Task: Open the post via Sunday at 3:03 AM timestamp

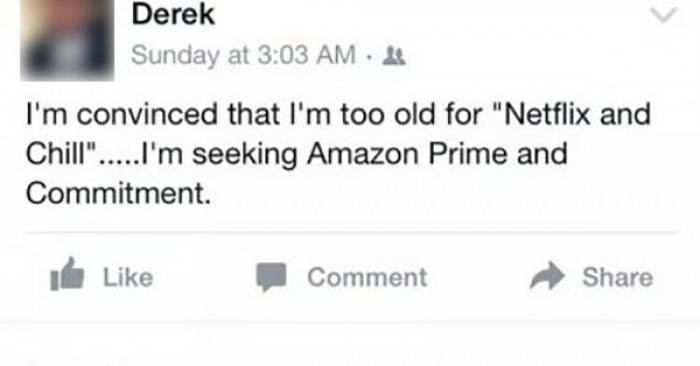Action: (243, 56)
